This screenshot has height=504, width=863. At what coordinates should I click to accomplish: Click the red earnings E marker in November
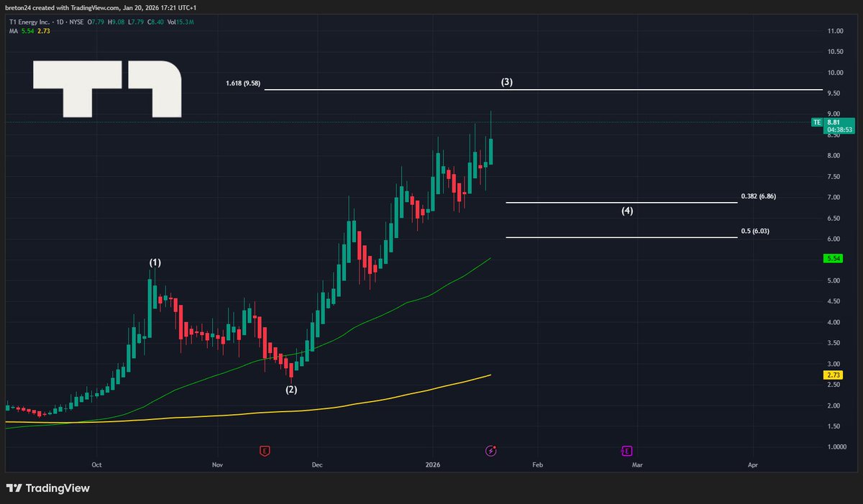click(265, 451)
